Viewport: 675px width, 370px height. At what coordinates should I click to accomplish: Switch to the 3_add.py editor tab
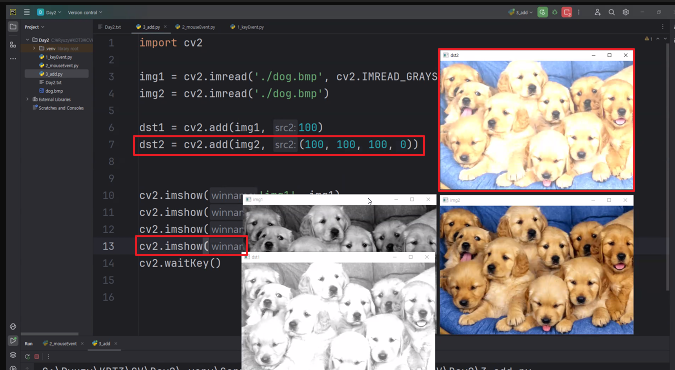[x=149, y=27]
